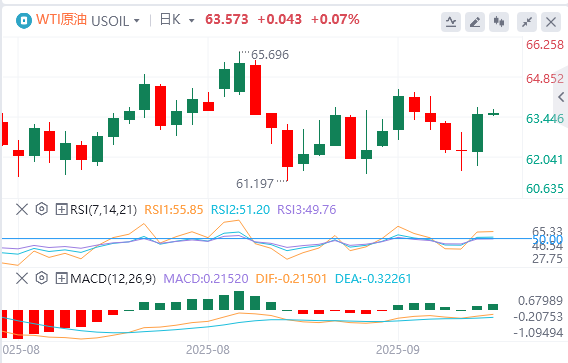Click the WTI crude oil logo icon
This screenshot has height=363, width=568.
point(24,21)
